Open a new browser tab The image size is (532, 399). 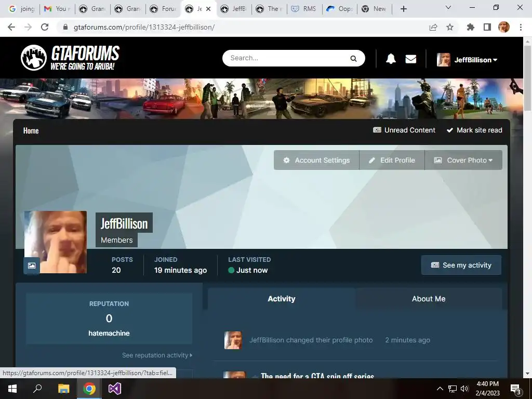pyautogui.click(x=403, y=9)
